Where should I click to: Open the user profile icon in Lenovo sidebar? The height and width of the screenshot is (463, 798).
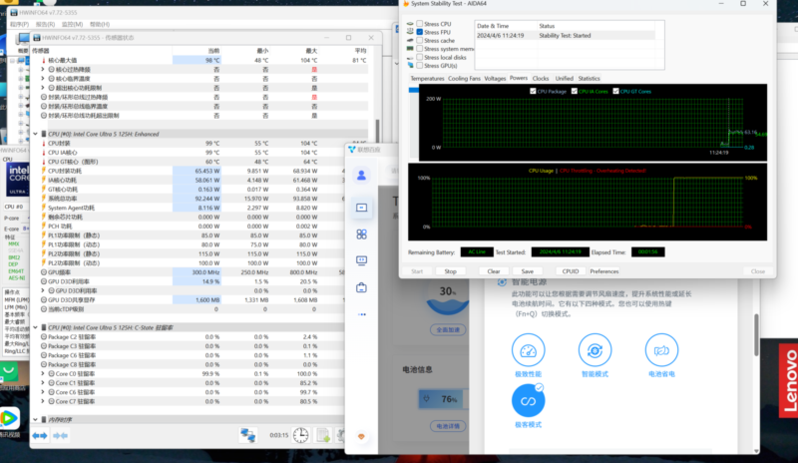(361, 176)
